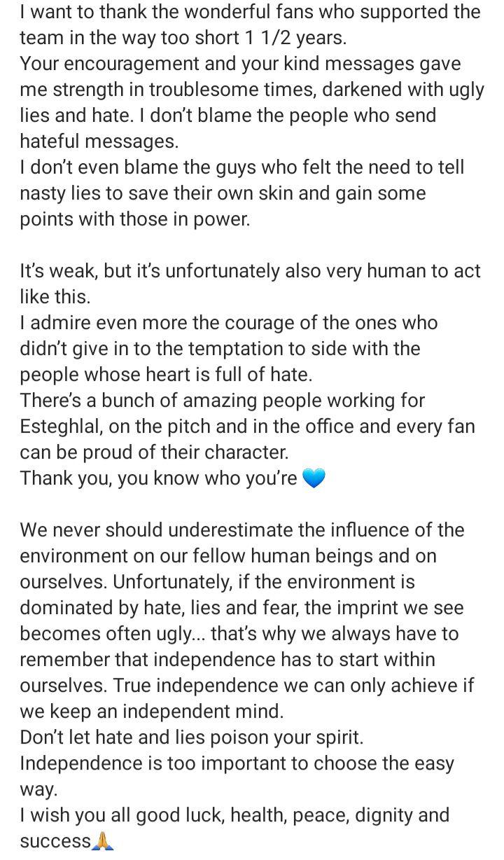Click the line starting "We never should underestimate"

coord(241,530)
